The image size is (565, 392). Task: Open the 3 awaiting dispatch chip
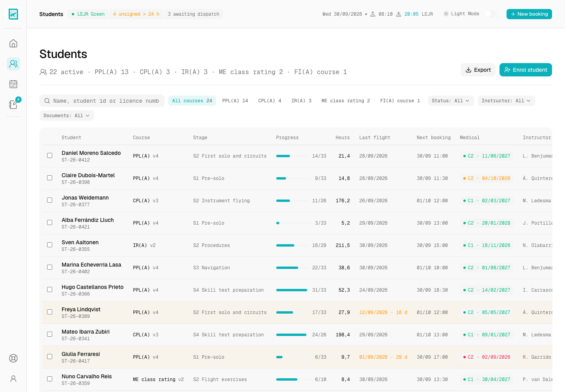(193, 14)
